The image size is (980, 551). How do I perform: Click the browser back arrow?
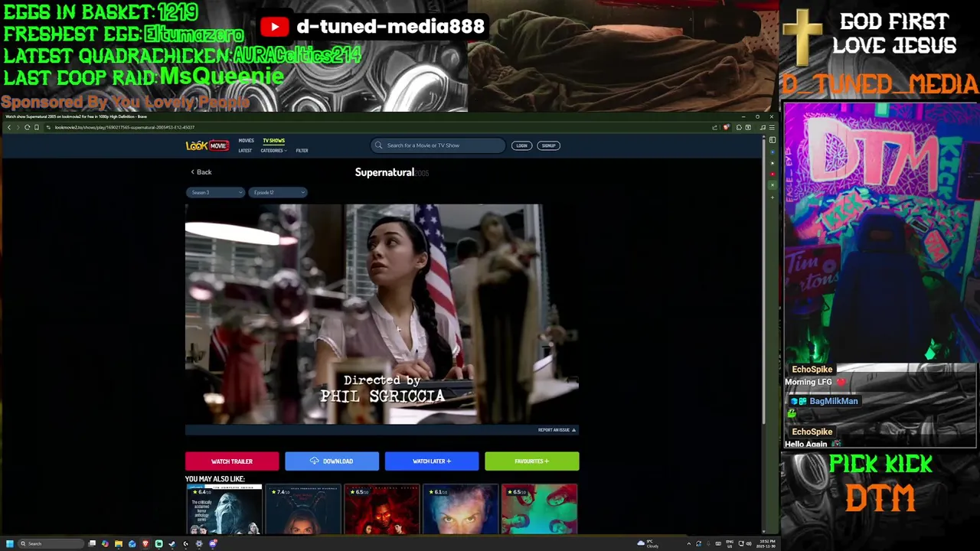(8, 127)
